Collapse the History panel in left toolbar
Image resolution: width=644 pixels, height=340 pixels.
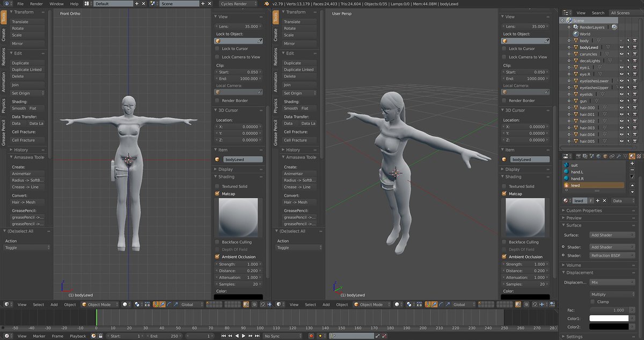pos(20,150)
